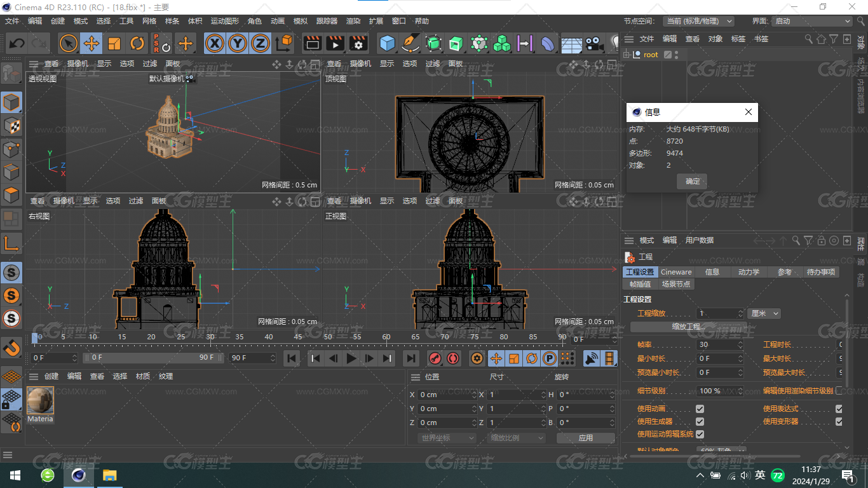Render to Picture Viewer icon

pyautogui.click(x=335, y=43)
